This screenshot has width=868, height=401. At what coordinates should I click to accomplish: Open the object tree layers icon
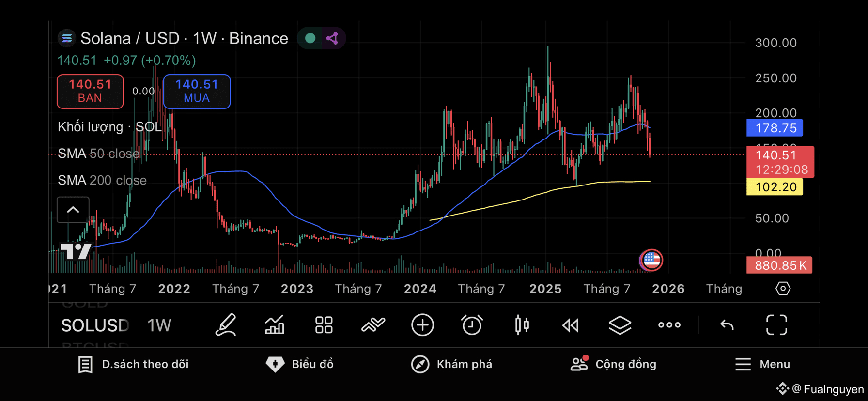620,325
